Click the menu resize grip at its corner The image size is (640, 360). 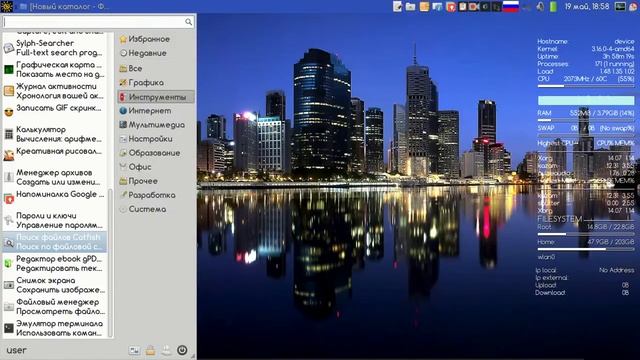click(193, 356)
